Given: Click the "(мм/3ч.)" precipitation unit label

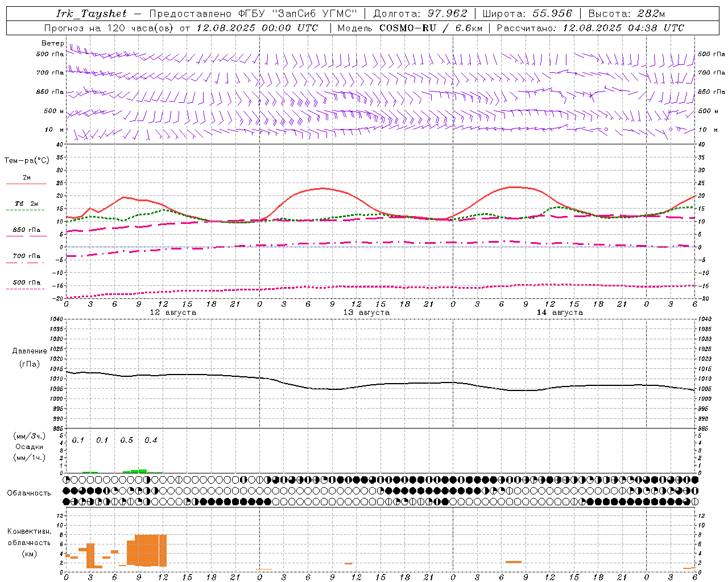Looking at the screenshot, I should pos(30,436).
